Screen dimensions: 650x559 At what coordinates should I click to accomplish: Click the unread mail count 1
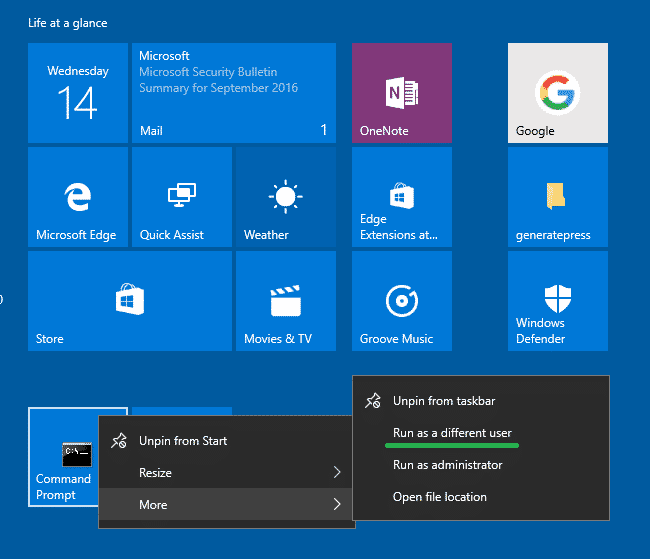point(324,130)
